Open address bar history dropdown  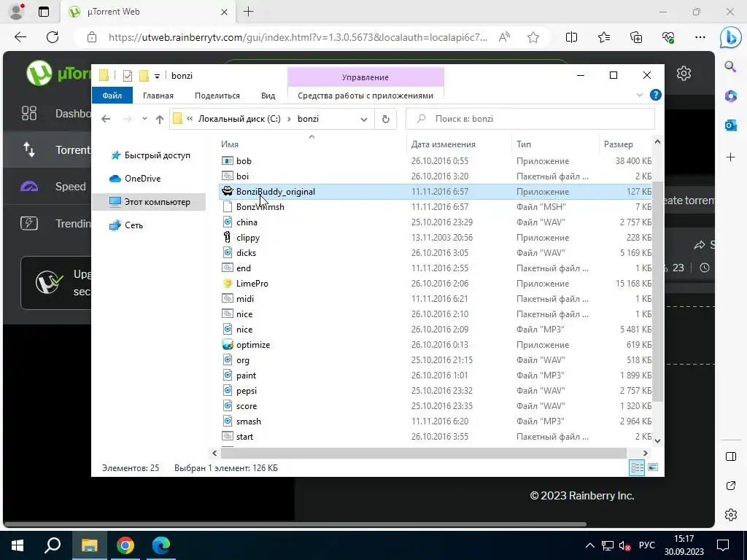click(364, 120)
